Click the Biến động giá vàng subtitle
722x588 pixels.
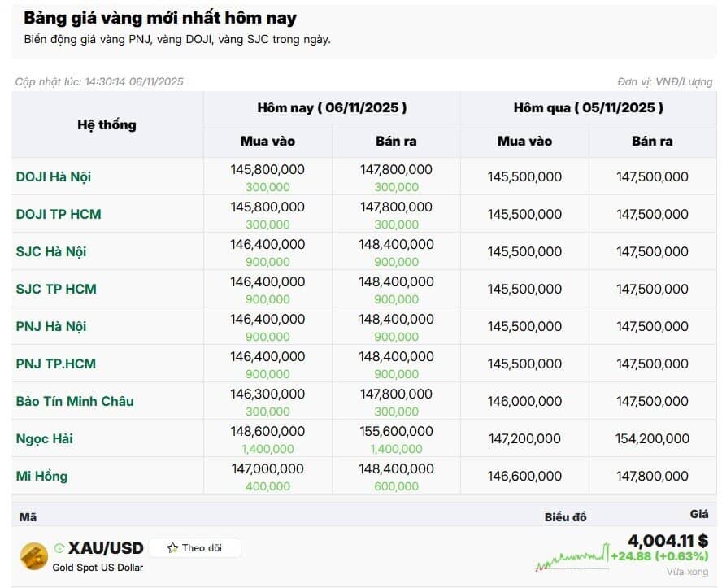click(x=177, y=40)
